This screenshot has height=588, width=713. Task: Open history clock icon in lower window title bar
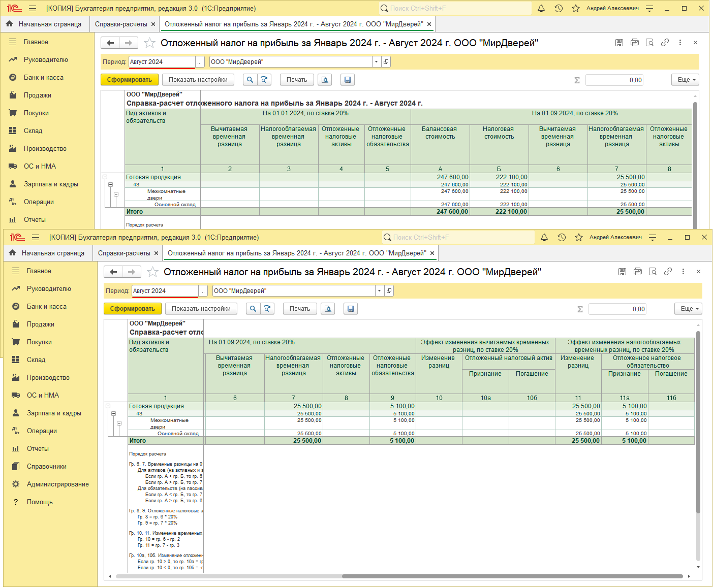pos(562,238)
